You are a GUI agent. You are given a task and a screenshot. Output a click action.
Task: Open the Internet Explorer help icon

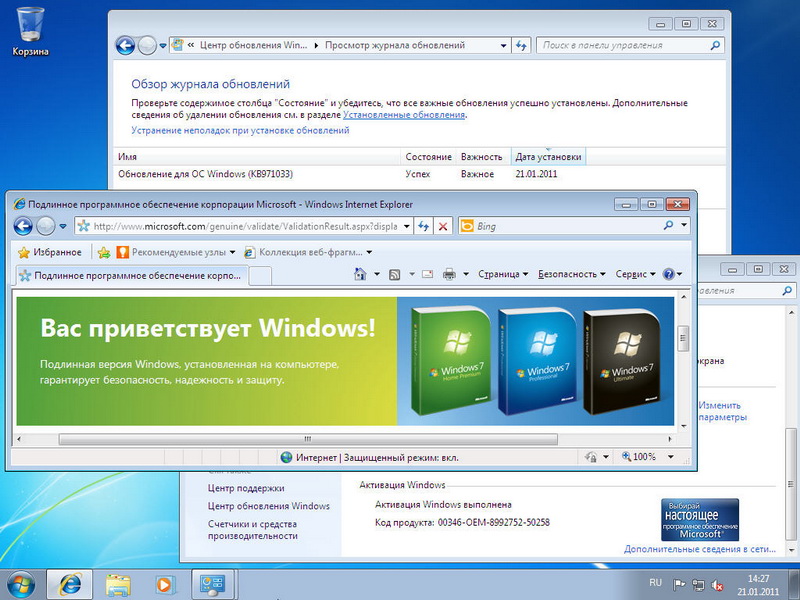(x=668, y=274)
